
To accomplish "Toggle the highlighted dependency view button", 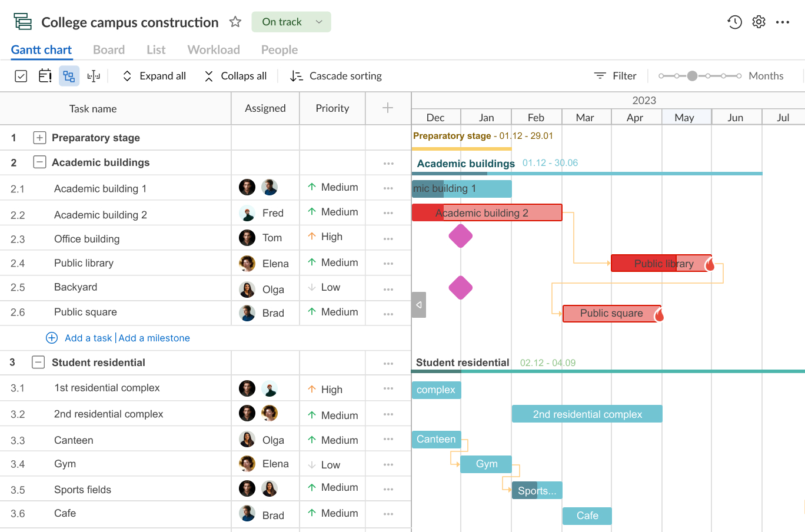I will coord(69,76).
